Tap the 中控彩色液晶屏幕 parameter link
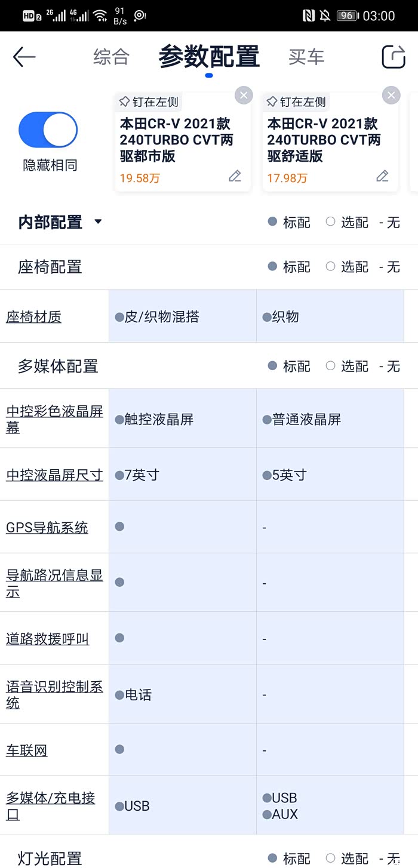Screen dimensions: 418x868 coord(54,419)
